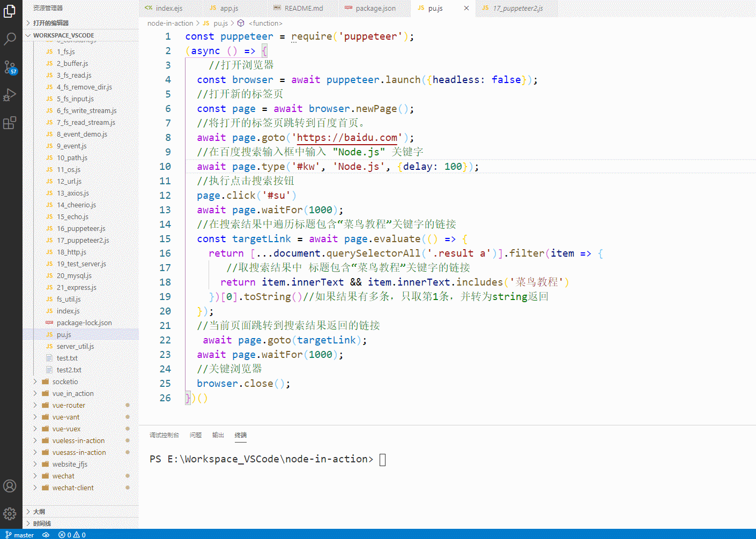Image resolution: width=756 pixels, height=539 pixels.
Task: Expand the 时间线 timeline section
Action: 80,523
